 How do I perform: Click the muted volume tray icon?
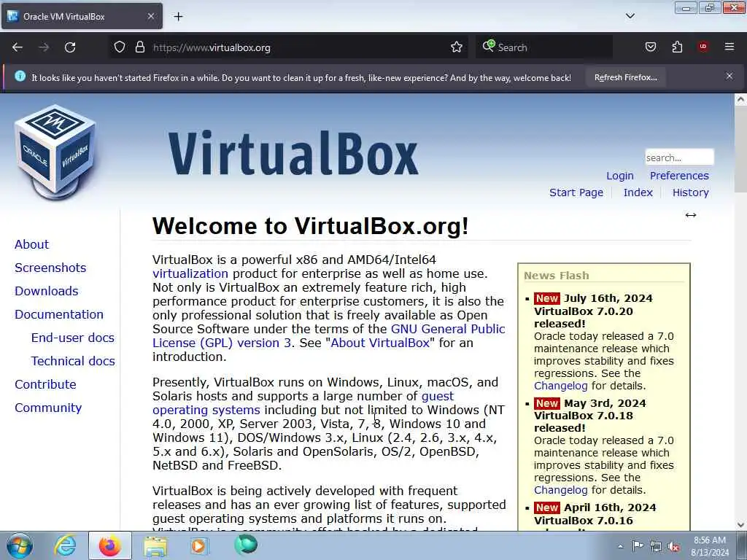[x=673, y=547]
